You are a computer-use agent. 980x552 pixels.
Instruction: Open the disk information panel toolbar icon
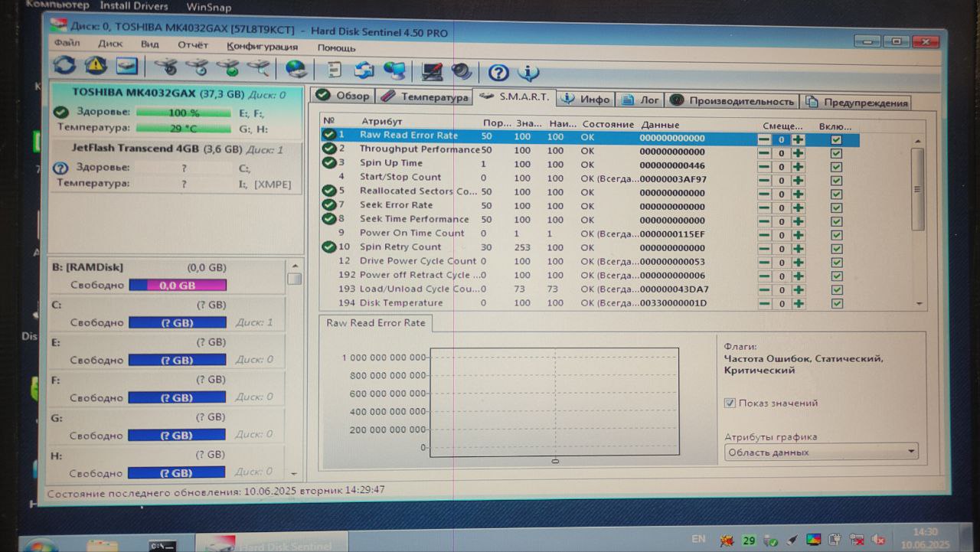(x=127, y=67)
